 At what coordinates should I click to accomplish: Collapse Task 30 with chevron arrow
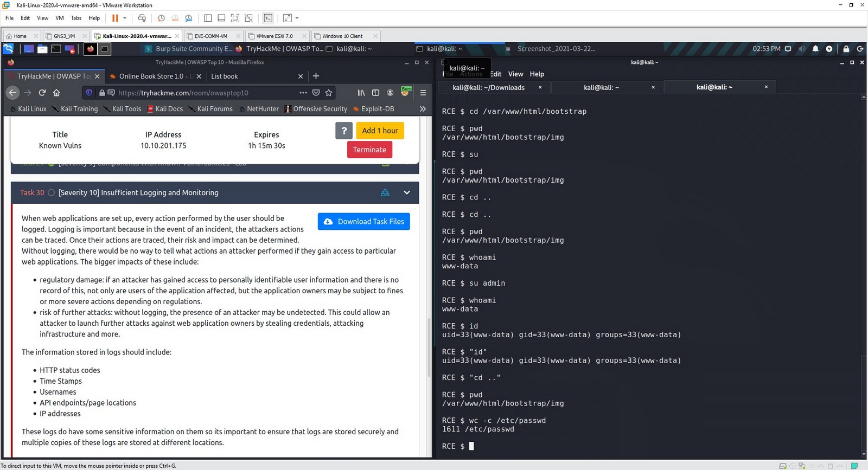pos(407,192)
